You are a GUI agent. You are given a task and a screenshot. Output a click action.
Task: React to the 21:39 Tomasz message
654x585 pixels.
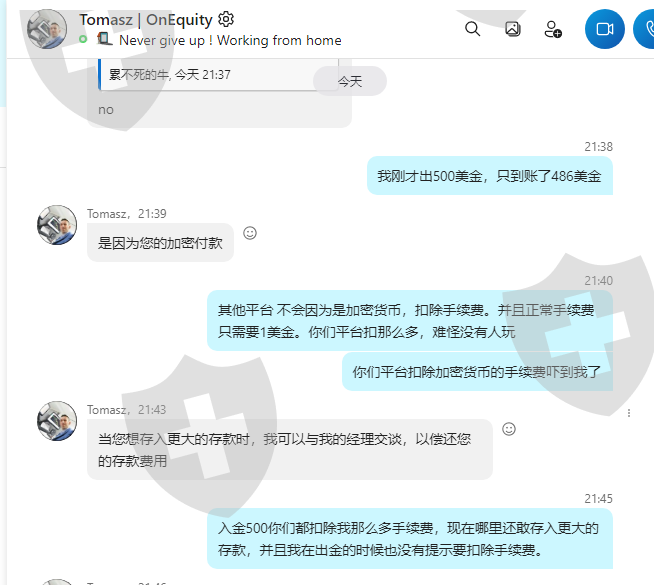pyautogui.click(x=250, y=233)
